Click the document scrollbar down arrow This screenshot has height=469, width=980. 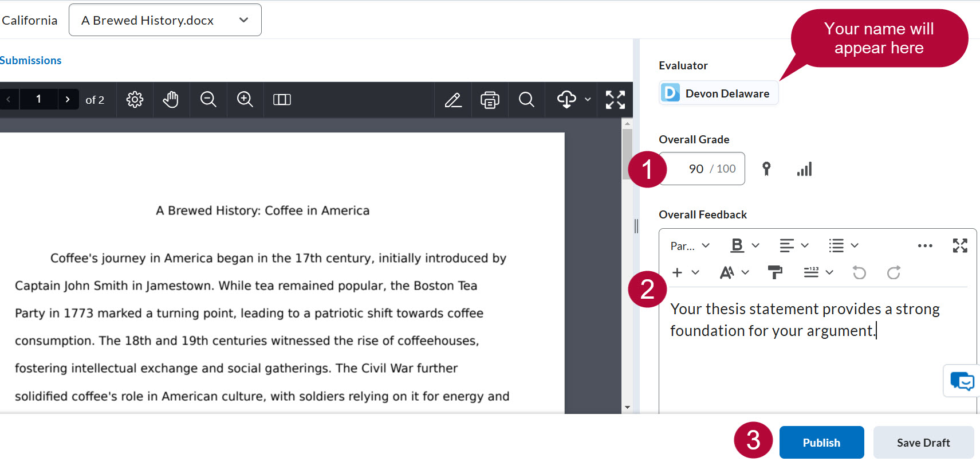[x=627, y=408]
